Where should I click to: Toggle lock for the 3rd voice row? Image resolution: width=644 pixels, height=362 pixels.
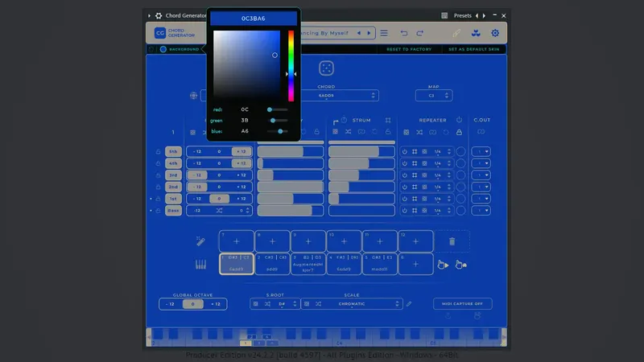pos(158,175)
